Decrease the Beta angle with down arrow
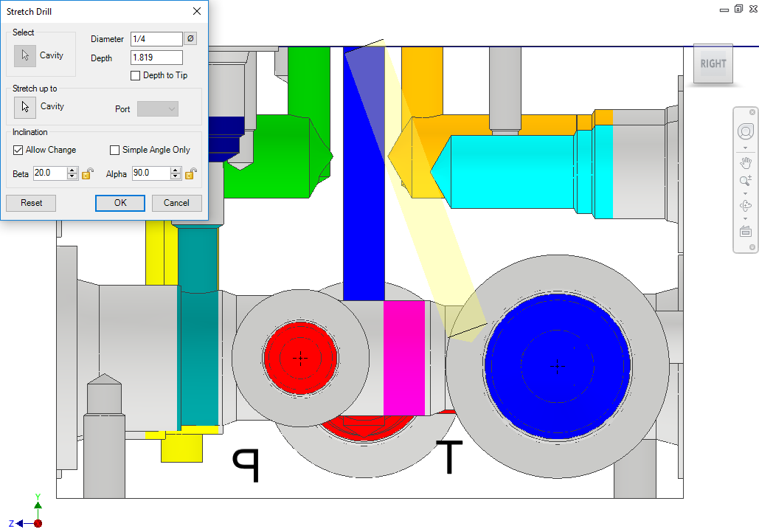759x532 pixels. pos(72,176)
